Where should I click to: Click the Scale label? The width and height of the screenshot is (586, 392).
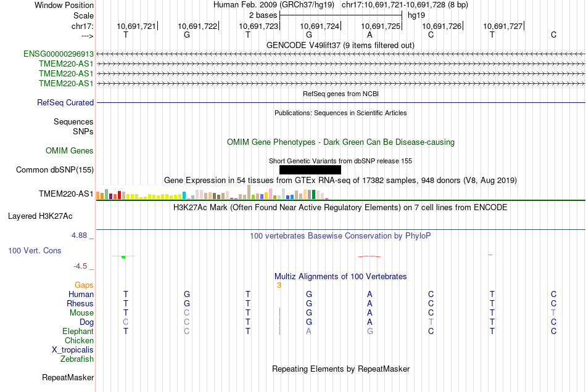83,15
